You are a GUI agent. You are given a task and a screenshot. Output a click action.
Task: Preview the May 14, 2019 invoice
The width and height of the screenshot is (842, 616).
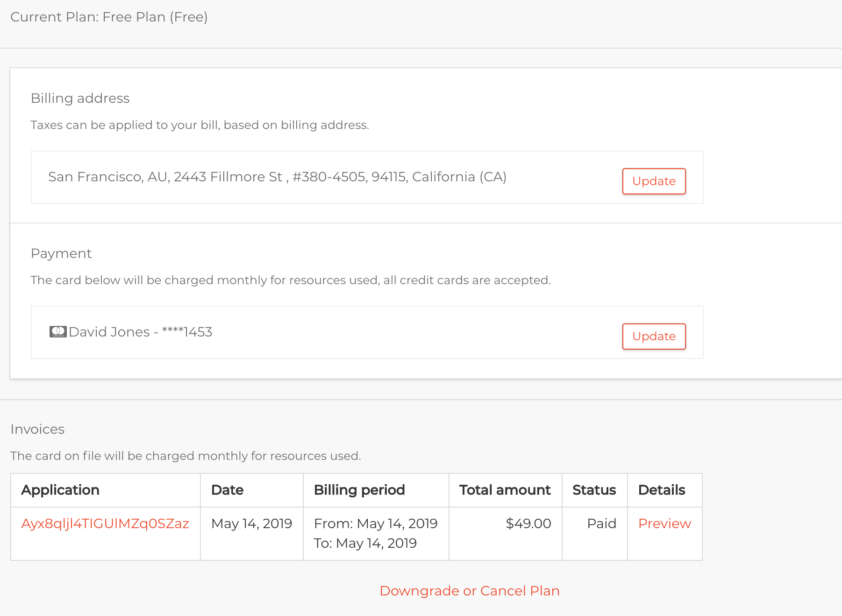click(664, 523)
